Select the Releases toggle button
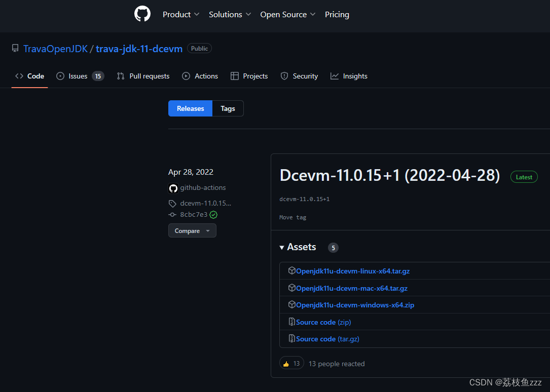 191,108
